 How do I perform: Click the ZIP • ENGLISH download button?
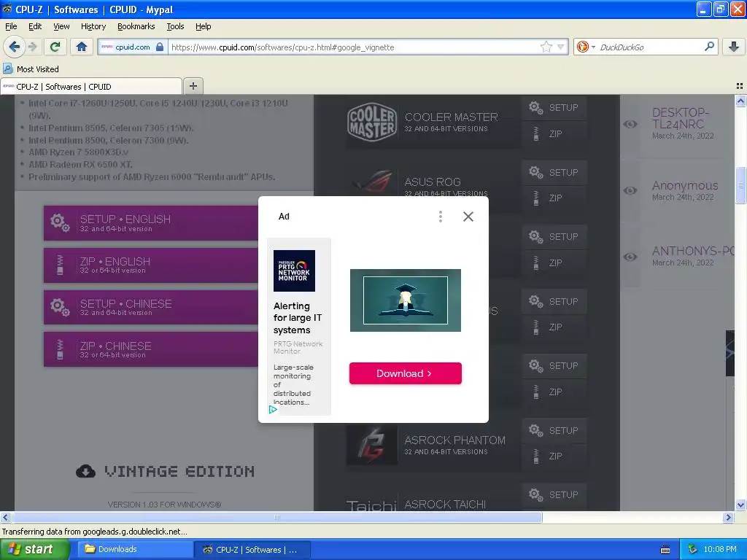pyautogui.click(x=150, y=265)
